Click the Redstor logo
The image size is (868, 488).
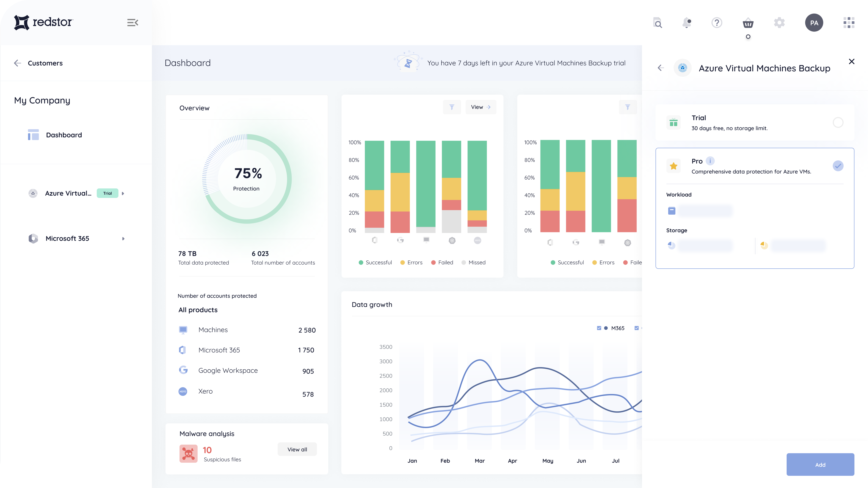(x=43, y=23)
